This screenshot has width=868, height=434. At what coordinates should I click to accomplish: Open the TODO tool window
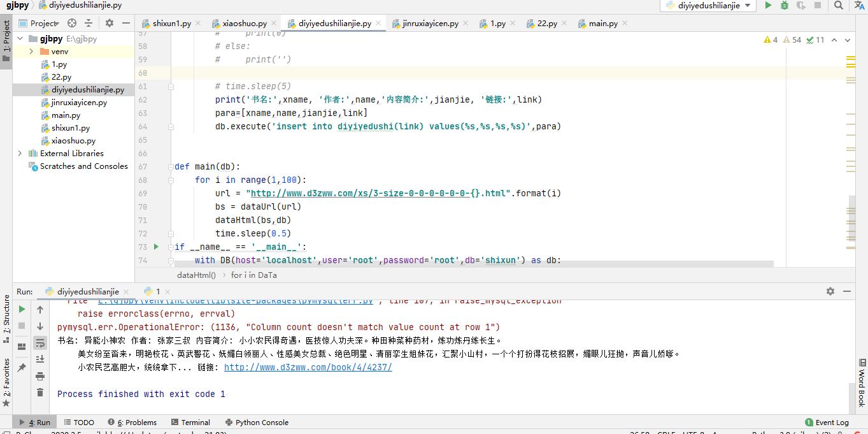click(x=79, y=423)
